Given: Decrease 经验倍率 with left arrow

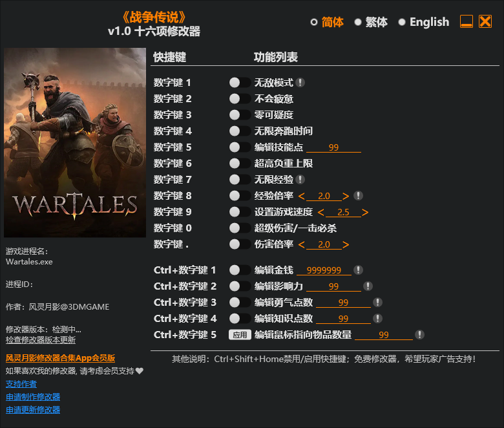Looking at the screenshot, I should 301,196.
